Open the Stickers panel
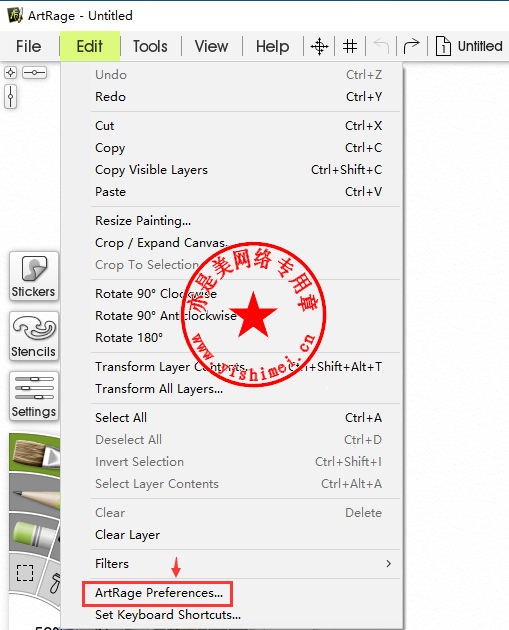Image resolution: width=509 pixels, height=630 pixels. [x=34, y=276]
